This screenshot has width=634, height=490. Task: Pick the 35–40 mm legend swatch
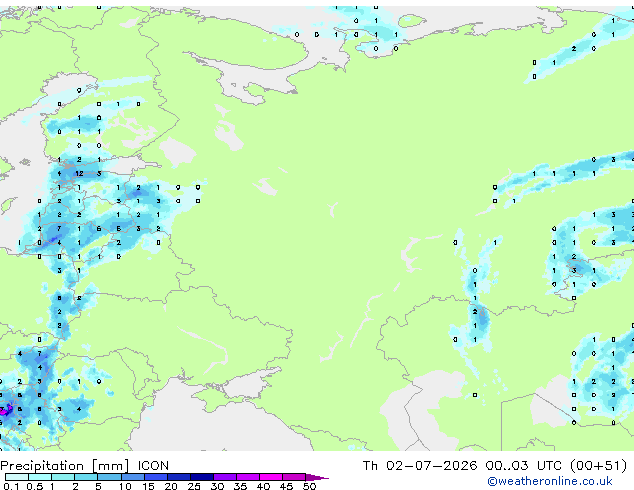[x=247, y=477]
